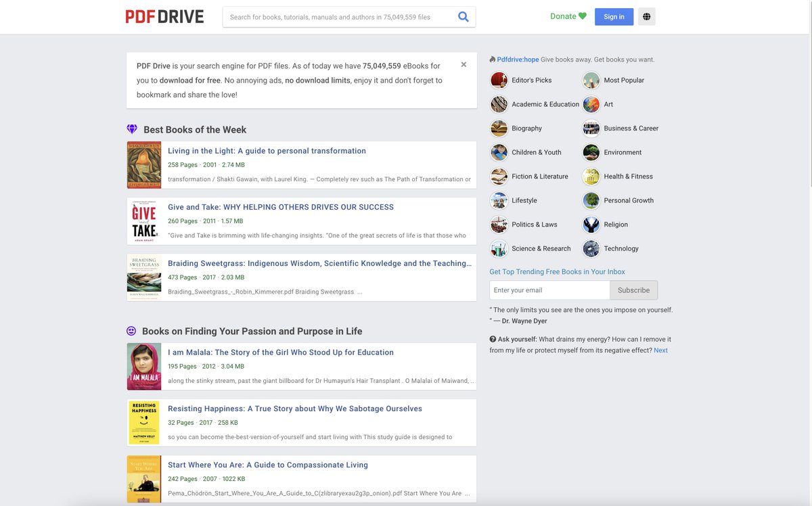This screenshot has width=812, height=506.
Task: Click the PDF Drive logo
Action: (164, 16)
